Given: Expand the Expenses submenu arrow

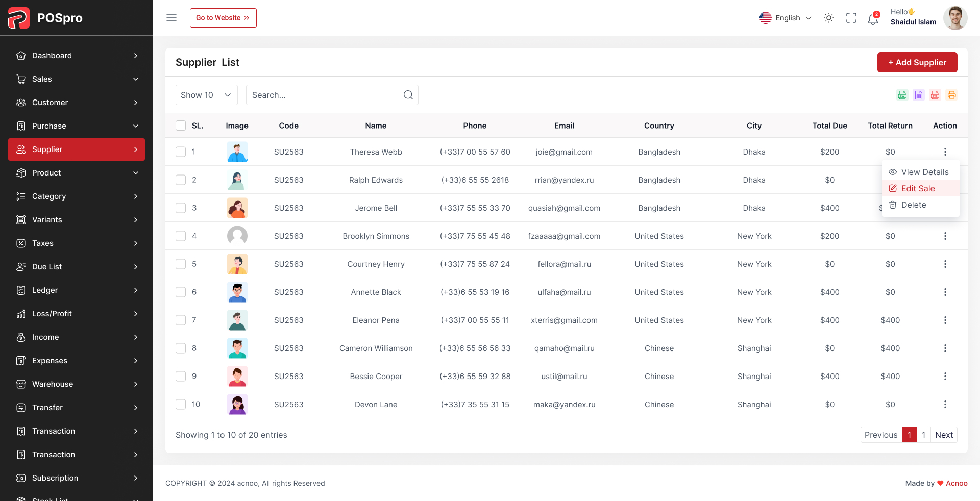Looking at the screenshot, I should point(136,361).
